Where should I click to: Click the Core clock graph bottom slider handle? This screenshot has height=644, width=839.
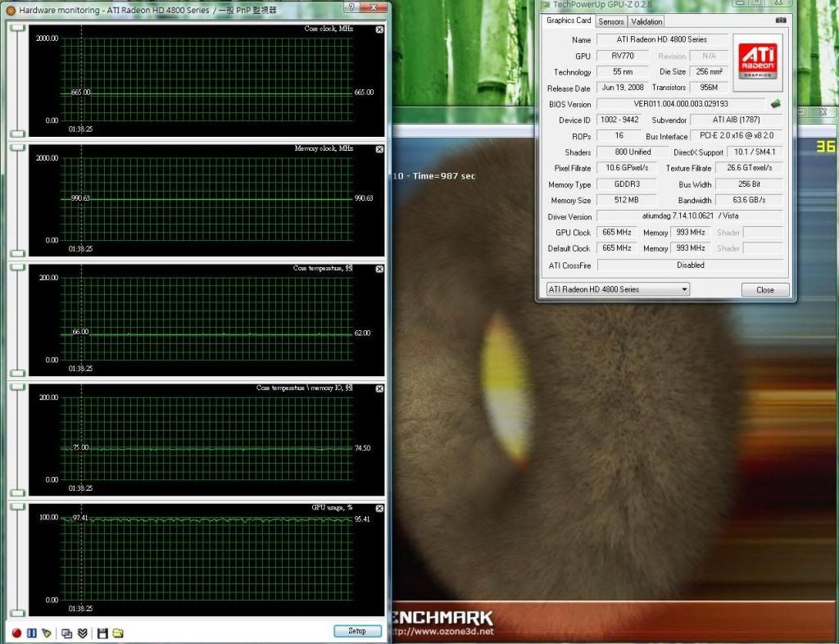[18, 134]
